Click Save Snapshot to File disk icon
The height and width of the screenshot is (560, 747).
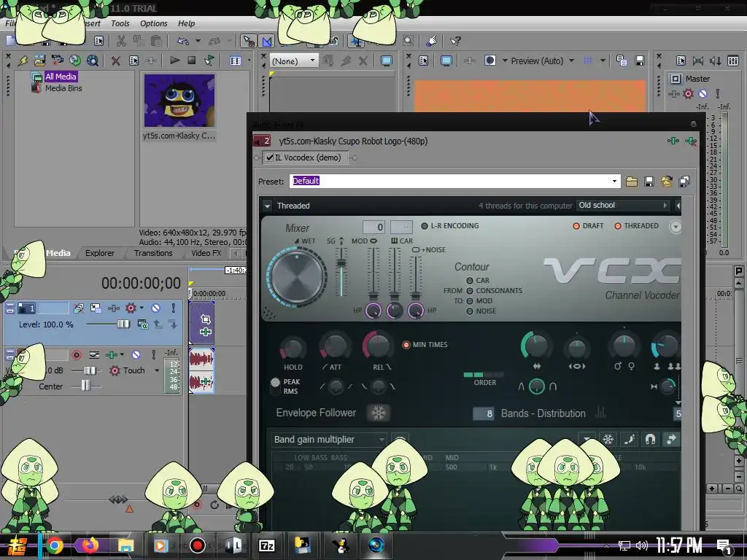(639, 61)
